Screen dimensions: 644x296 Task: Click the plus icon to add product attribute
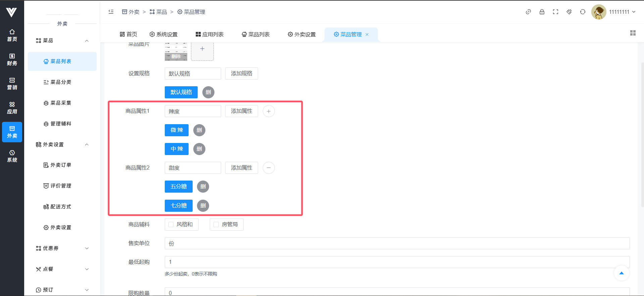268,111
